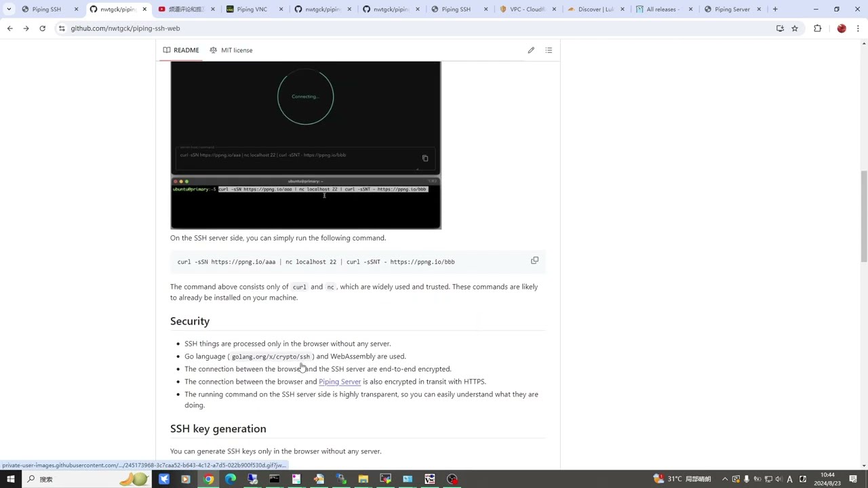Install the page as an app from the address bar

click(x=780, y=28)
